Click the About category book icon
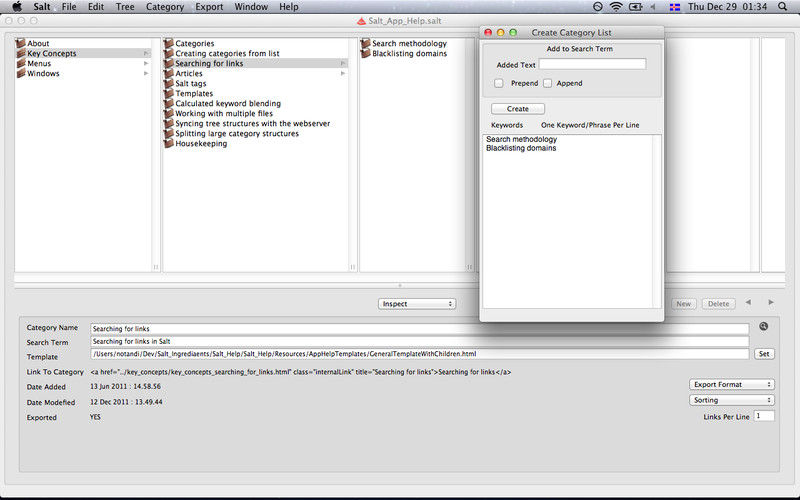The width and height of the screenshot is (800, 500). 20,43
